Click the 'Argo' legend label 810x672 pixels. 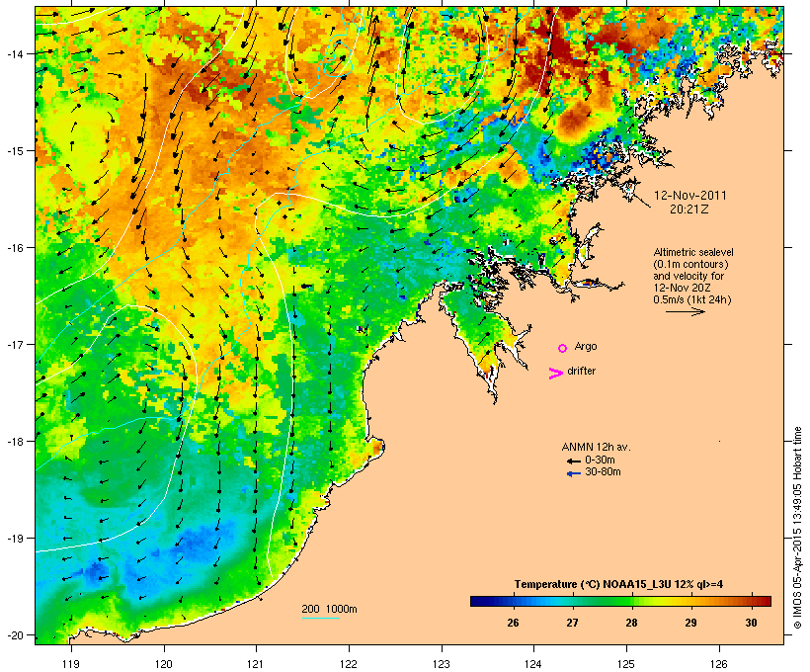[x=586, y=346]
